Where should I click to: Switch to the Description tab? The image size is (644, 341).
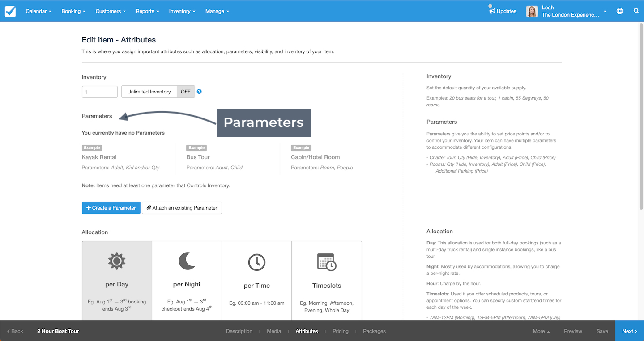239,331
